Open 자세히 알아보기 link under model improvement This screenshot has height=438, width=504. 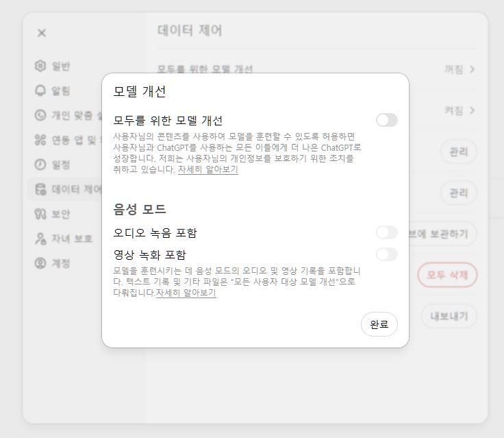tap(207, 169)
